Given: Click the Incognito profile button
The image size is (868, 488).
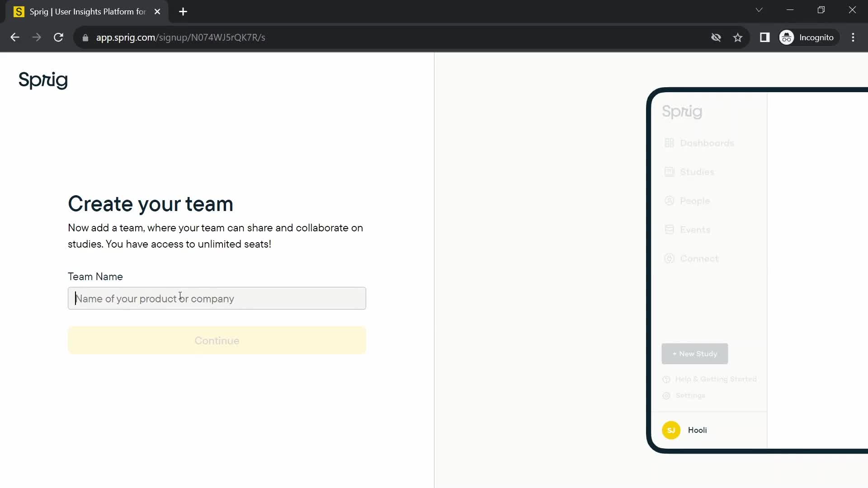Looking at the screenshot, I should 808,38.
